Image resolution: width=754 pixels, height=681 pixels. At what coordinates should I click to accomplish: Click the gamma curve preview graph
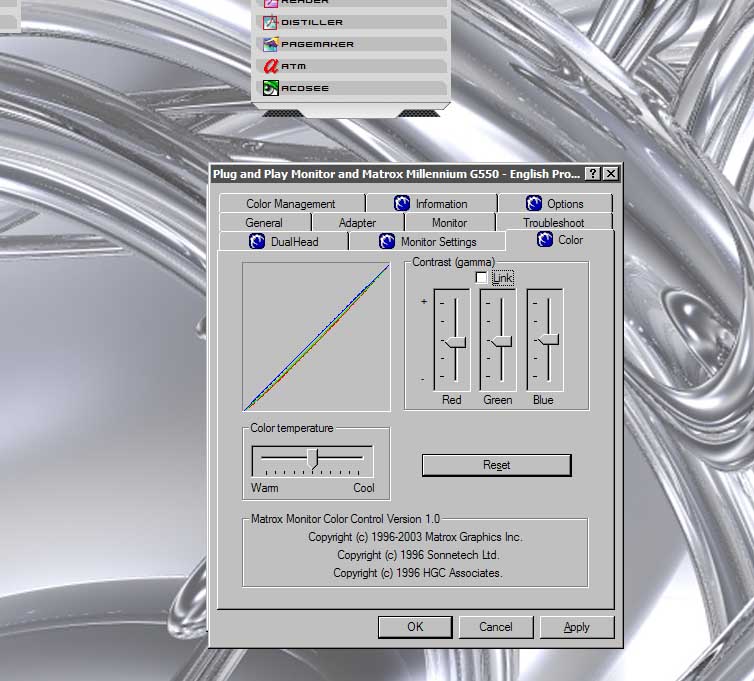click(x=316, y=337)
